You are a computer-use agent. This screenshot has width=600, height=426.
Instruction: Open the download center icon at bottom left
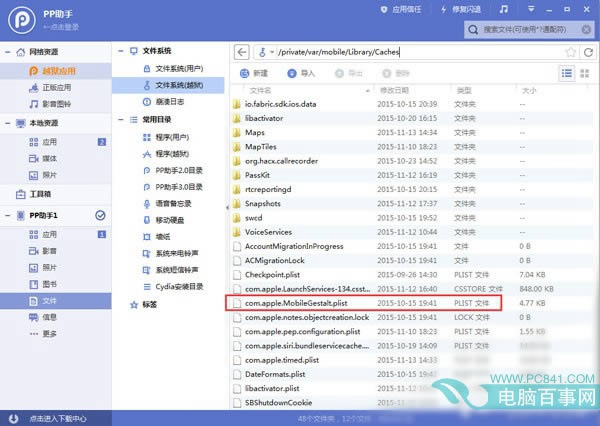(13, 418)
